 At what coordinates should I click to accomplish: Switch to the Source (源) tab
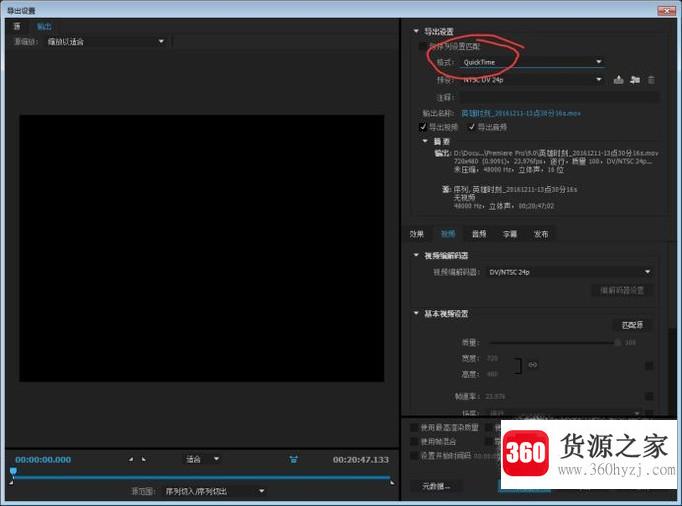pyautogui.click(x=17, y=26)
